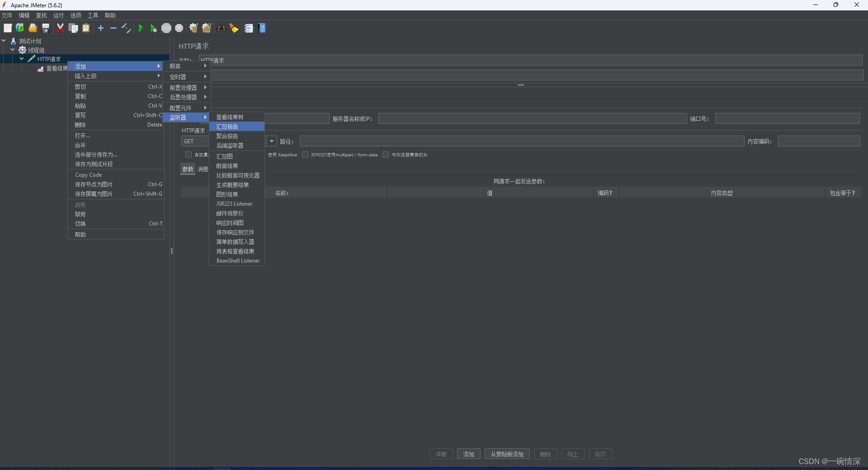Click the Search binoculars icon
The image size is (868, 470).
[x=221, y=28]
